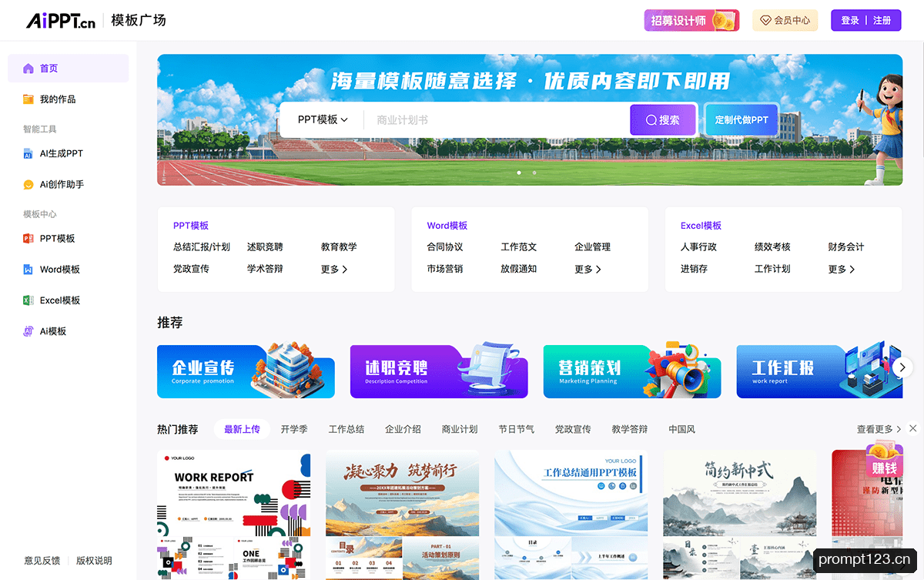This screenshot has height=580, width=924.
Task: Click the diamond icon in 会员中心
Action: (x=766, y=21)
